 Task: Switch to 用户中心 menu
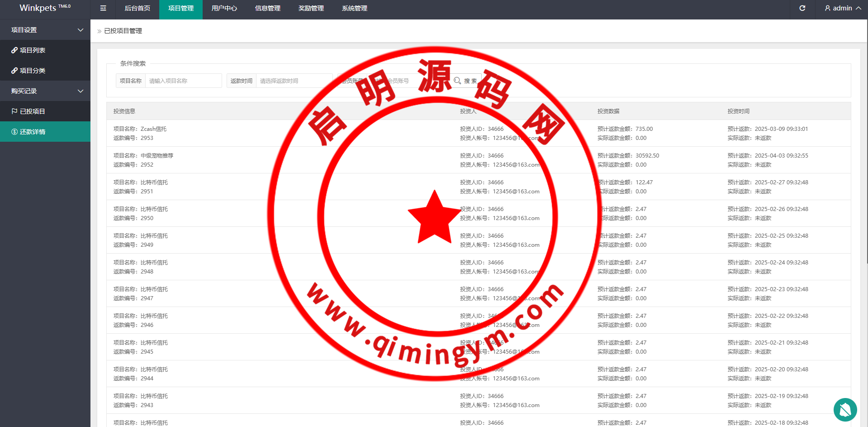[224, 8]
